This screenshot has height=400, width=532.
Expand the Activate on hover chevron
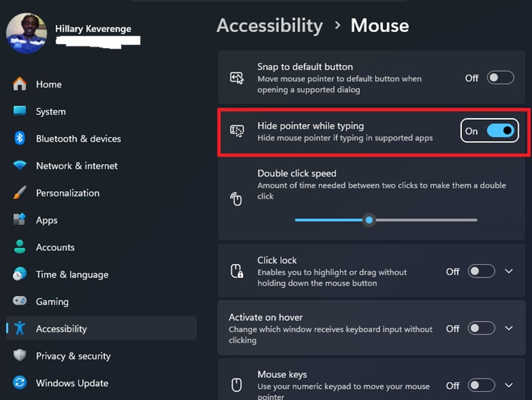tap(508, 328)
